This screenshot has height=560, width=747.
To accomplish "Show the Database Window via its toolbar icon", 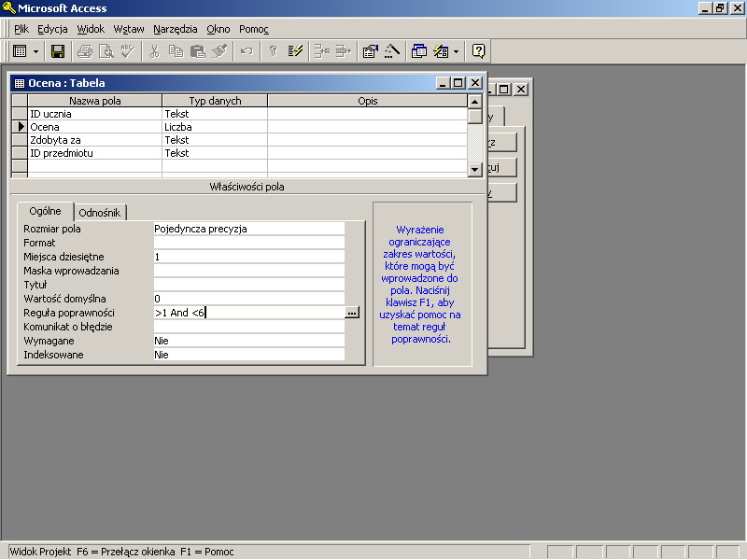I will 418,51.
